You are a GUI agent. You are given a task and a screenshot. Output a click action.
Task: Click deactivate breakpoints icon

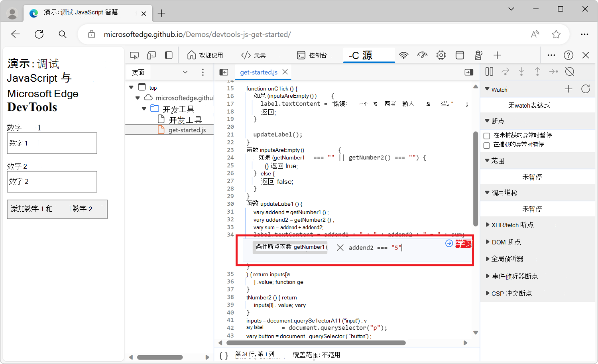coord(570,72)
